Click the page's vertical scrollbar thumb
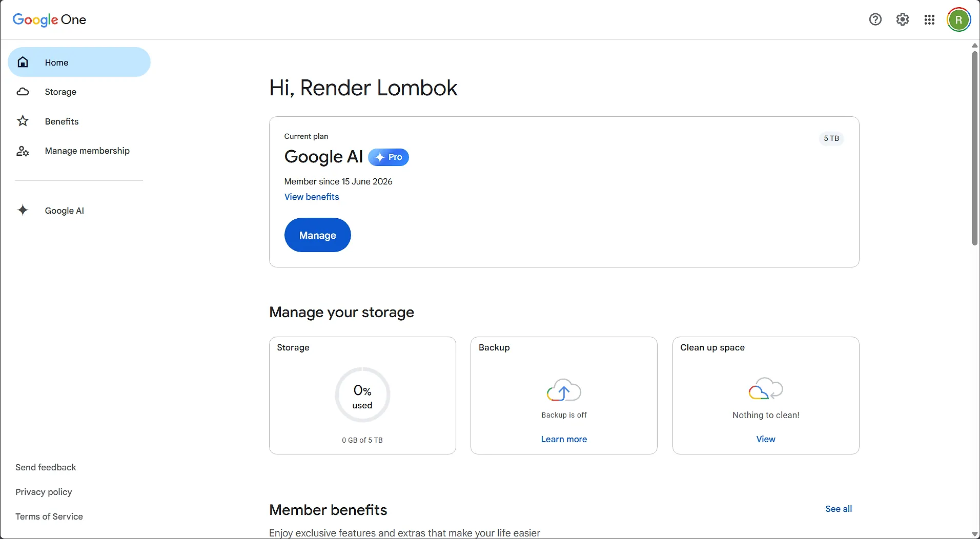The height and width of the screenshot is (539, 980). click(x=975, y=148)
